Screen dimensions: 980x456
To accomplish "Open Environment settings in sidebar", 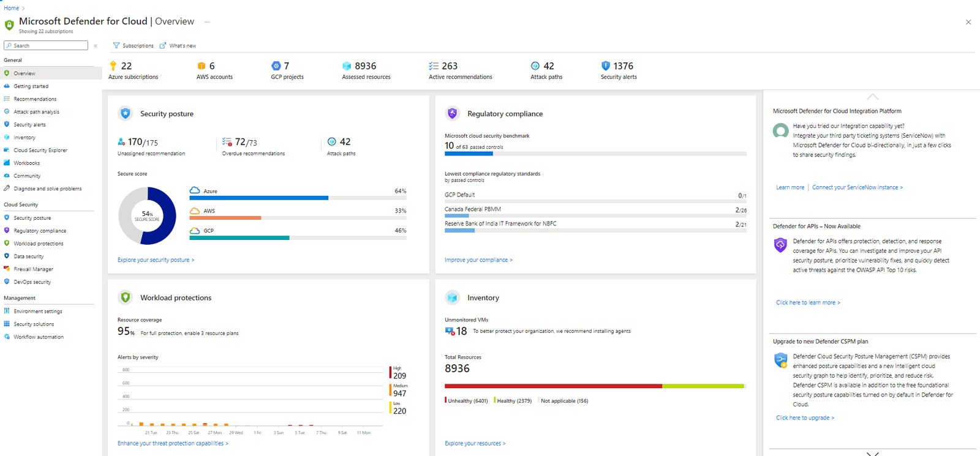I will pos(38,312).
